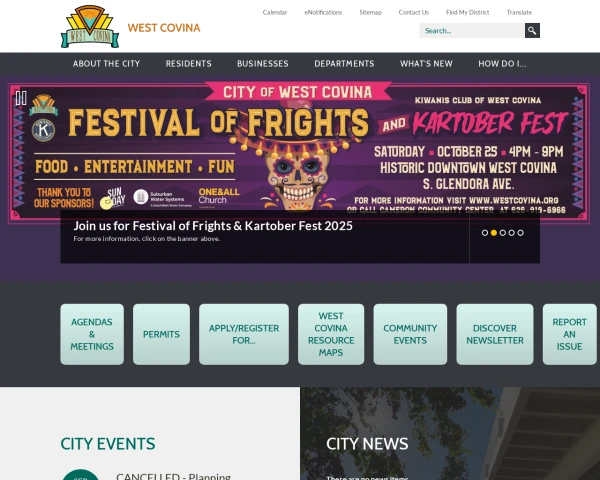Open the West Covina logo homepage link
Viewport: 600px width, 480px height.
click(x=90, y=26)
